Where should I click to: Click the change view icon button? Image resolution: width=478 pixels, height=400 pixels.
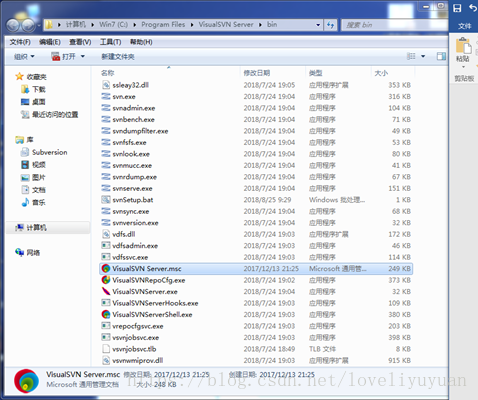pos(411,56)
